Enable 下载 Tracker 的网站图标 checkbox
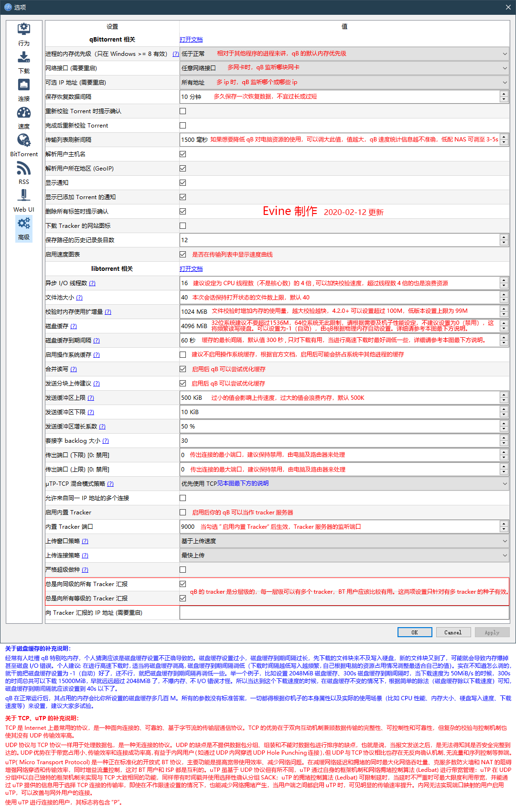Image resolution: width=516 pixels, height=812 pixels. pos(183,225)
